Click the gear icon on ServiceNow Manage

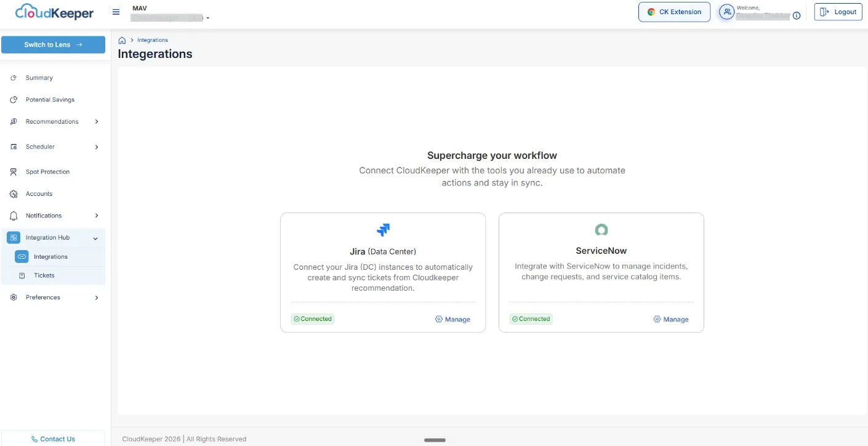point(657,319)
